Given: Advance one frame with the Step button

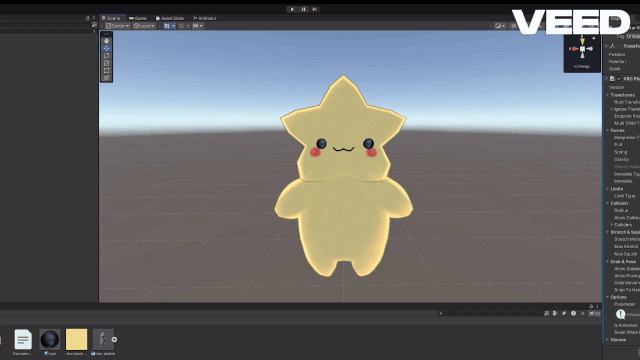Looking at the screenshot, I should click(x=314, y=9).
